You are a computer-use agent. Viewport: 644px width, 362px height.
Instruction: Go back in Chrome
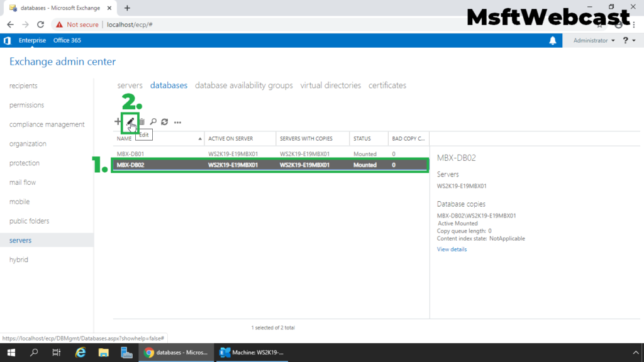tap(10, 25)
